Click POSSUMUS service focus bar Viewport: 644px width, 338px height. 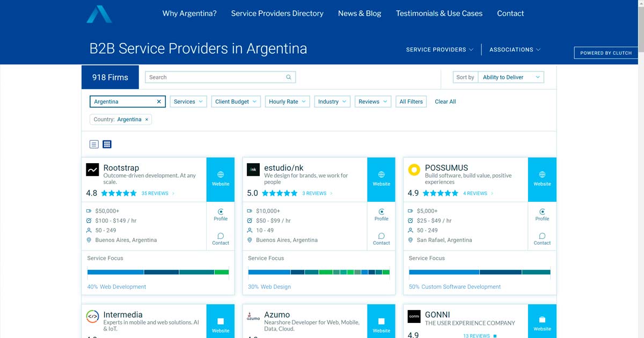point(480,272)
